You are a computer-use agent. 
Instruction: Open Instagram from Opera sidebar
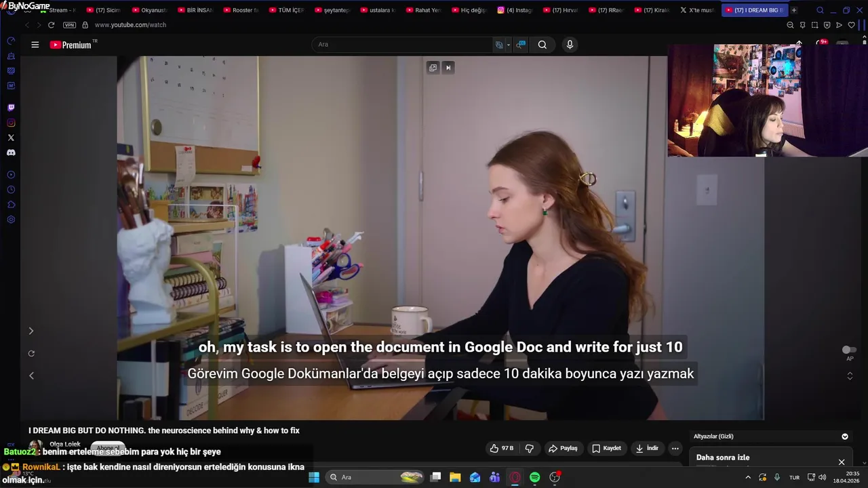click(11, 123)
